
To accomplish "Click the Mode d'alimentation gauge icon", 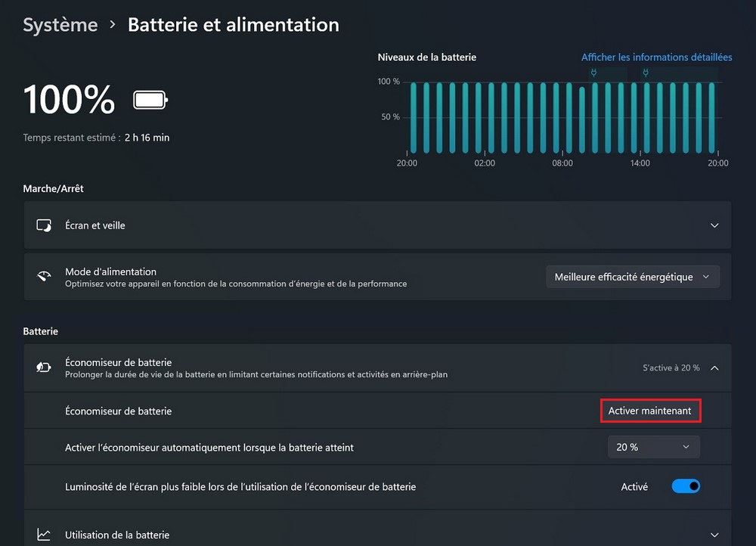I will coord(44,277).
